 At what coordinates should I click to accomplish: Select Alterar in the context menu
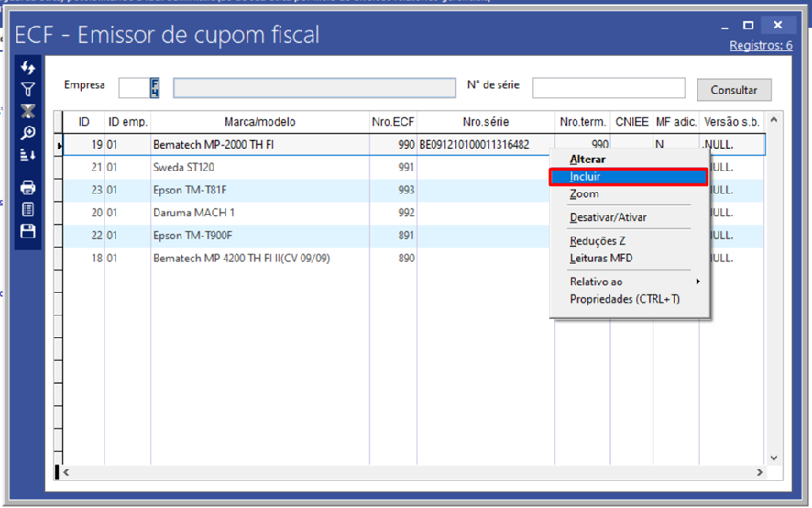pos(587,160)
